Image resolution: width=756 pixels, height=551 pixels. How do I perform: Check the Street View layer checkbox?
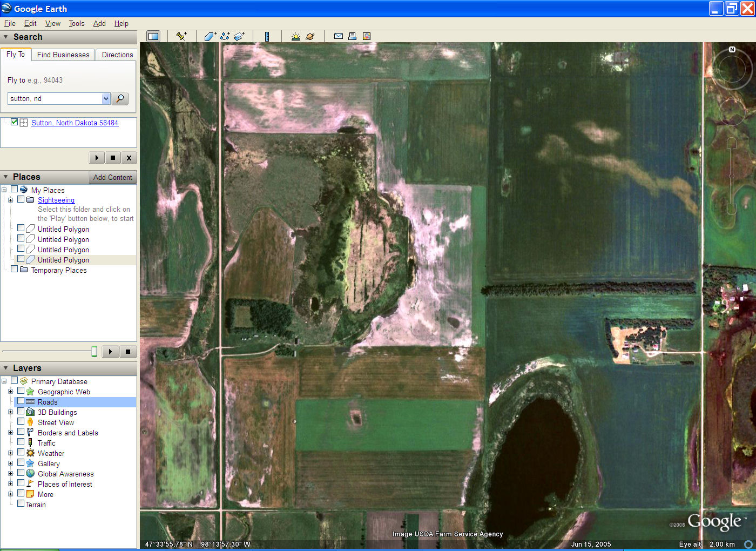pyautogui.click(x=21, y=422)
